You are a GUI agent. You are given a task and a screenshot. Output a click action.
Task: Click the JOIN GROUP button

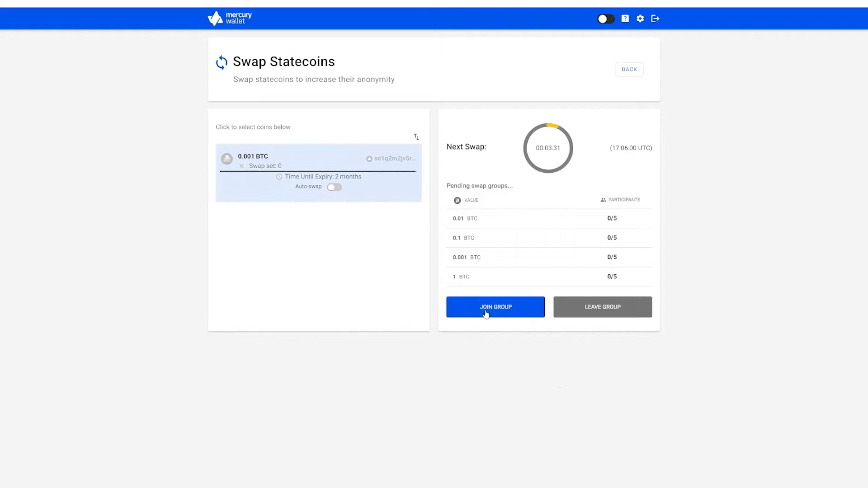[x=495, y=307]
